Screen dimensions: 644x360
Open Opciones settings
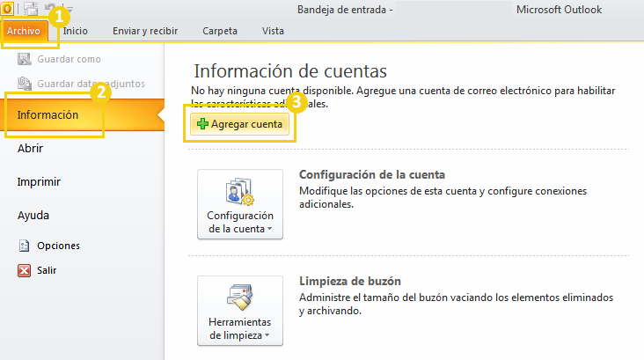click(x=58, y=246)
